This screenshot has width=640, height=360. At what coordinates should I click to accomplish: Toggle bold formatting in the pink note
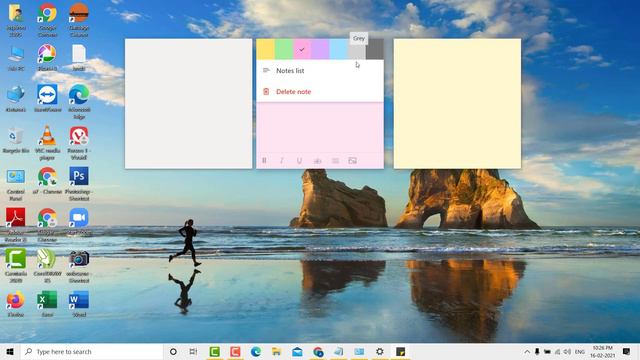264,161
